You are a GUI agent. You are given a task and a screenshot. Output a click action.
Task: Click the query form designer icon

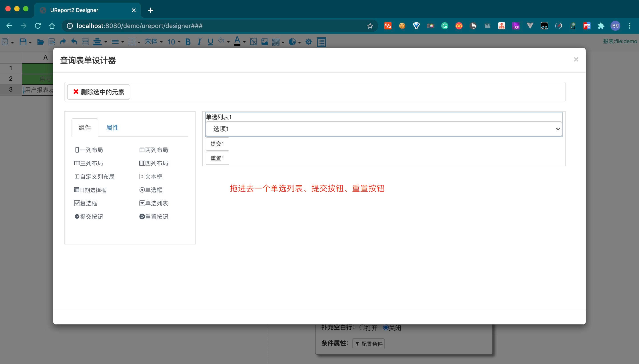point(321,42)
